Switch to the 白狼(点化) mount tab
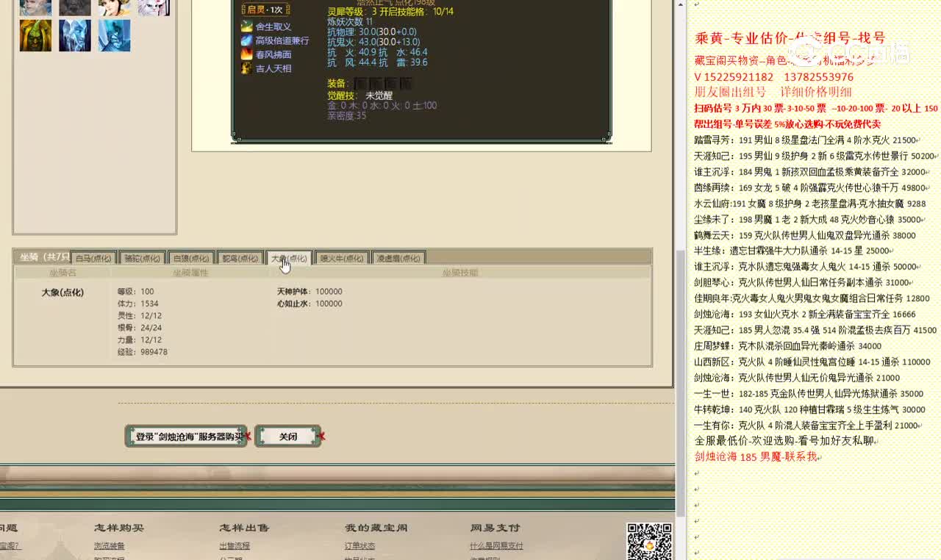 (191, 258)
